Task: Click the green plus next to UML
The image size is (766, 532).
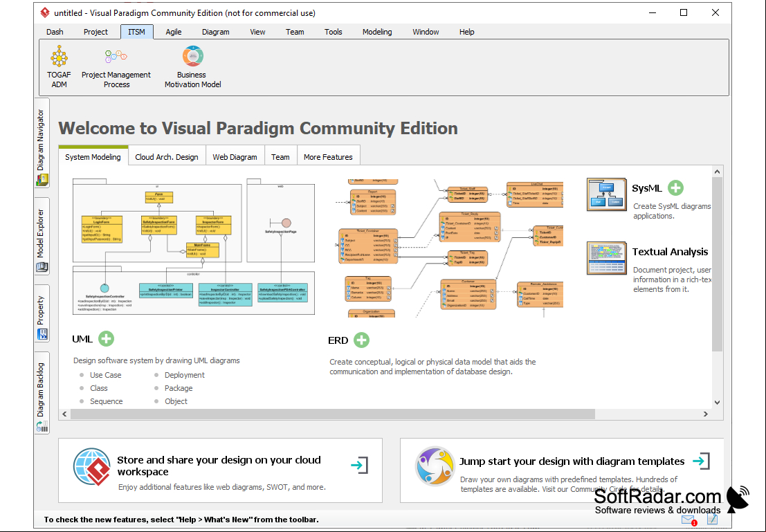Action: (x=106, y=338)
